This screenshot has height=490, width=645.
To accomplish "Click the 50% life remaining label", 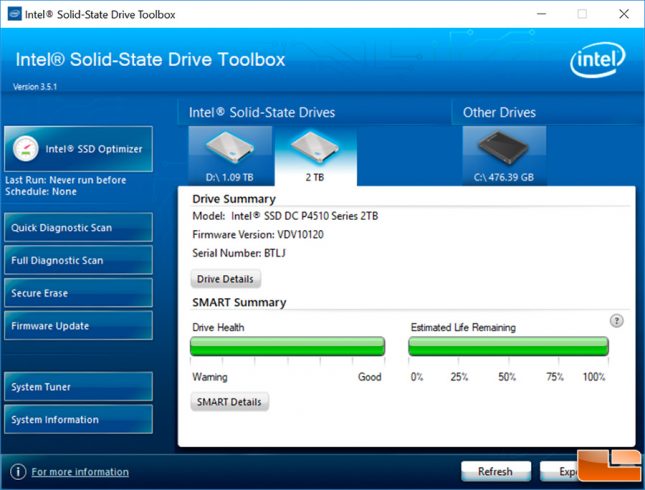I will pos(507,376).
